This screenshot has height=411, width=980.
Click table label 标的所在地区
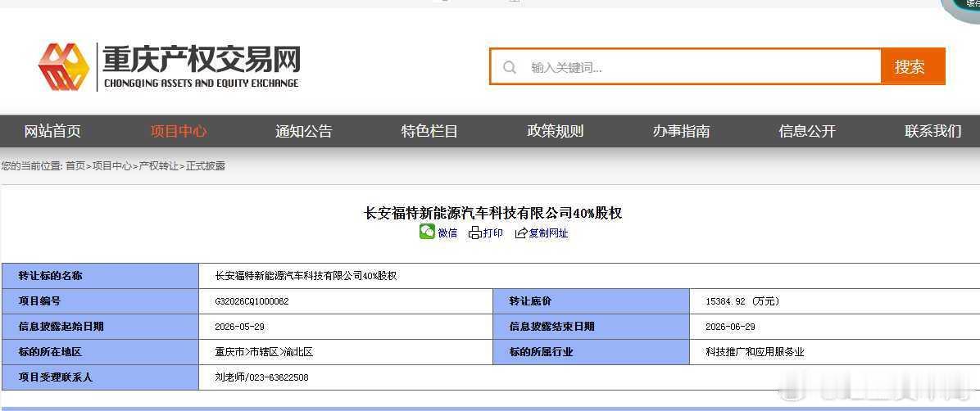[50, 352]
